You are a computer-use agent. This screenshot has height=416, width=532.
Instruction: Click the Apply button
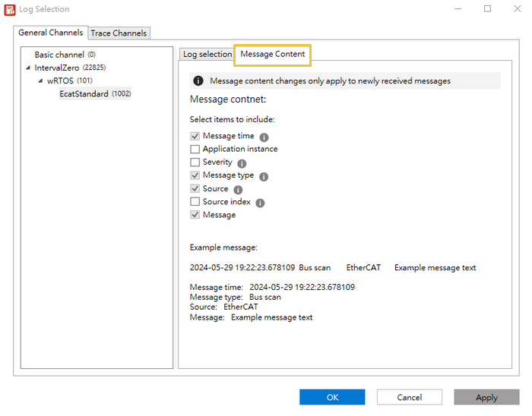pos(486,397)
